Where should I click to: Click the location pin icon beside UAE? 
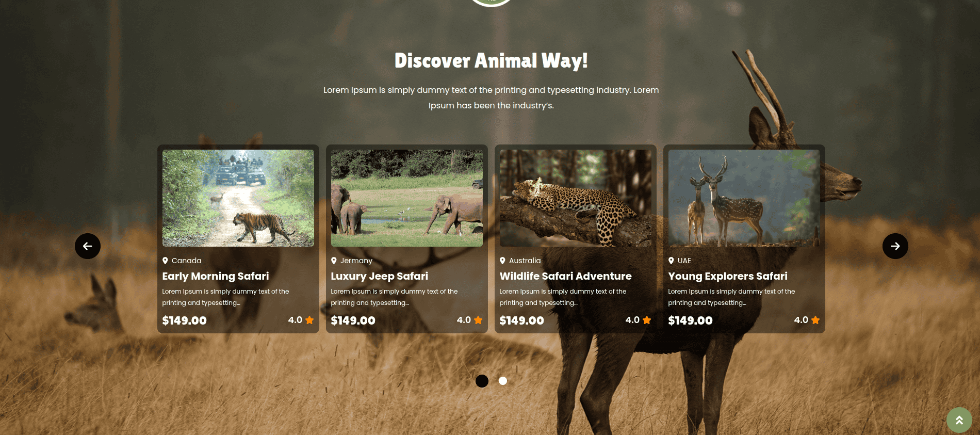[x=671, y=261]
